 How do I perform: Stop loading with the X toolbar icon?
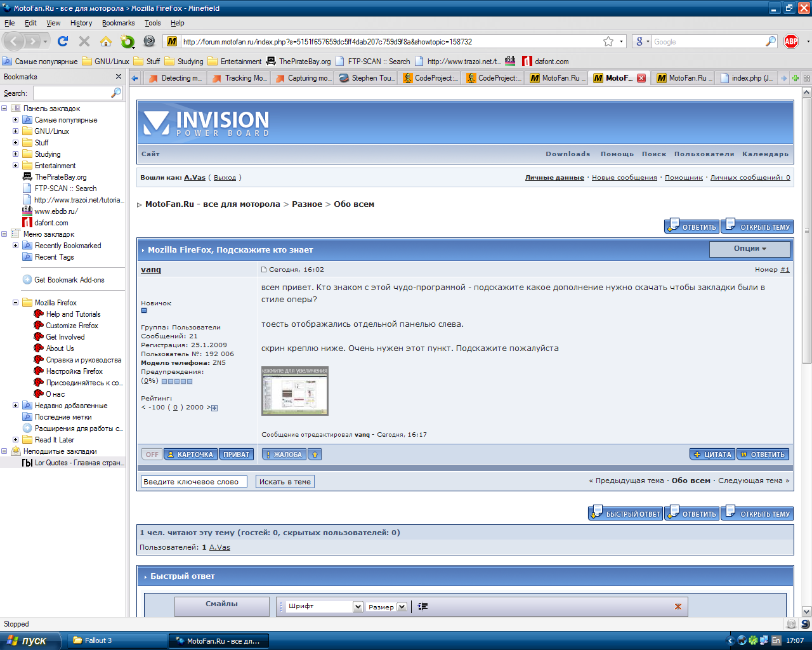coord(84,41)
